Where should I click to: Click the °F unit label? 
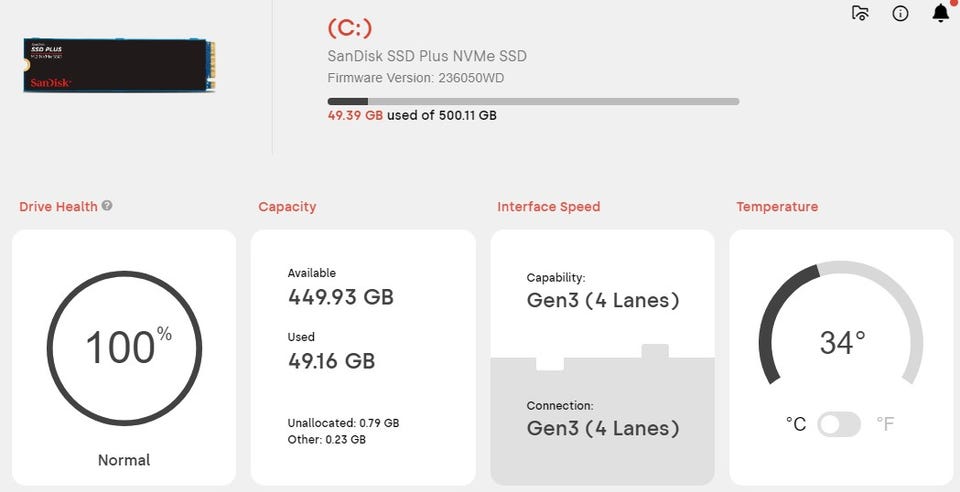click(x=885, y=424)
